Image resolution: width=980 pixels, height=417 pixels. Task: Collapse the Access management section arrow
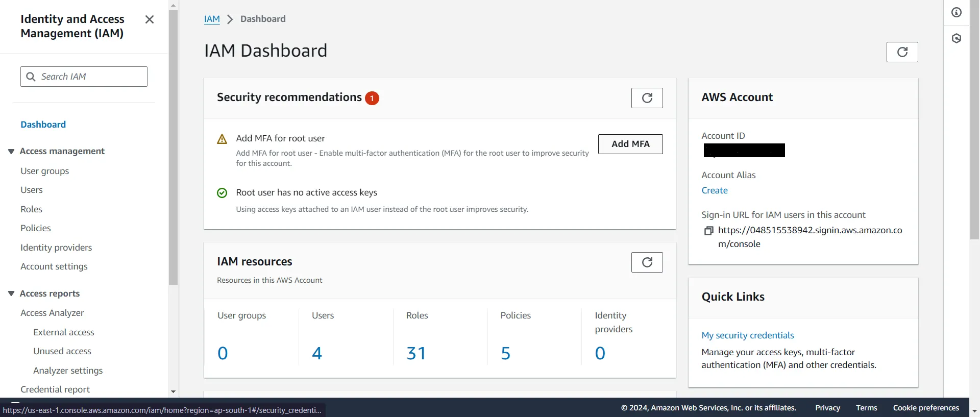[11, 151]
